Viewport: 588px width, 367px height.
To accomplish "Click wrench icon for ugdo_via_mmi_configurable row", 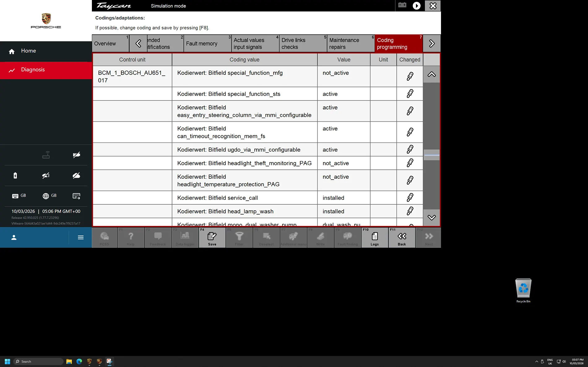I will click(410, 149).
